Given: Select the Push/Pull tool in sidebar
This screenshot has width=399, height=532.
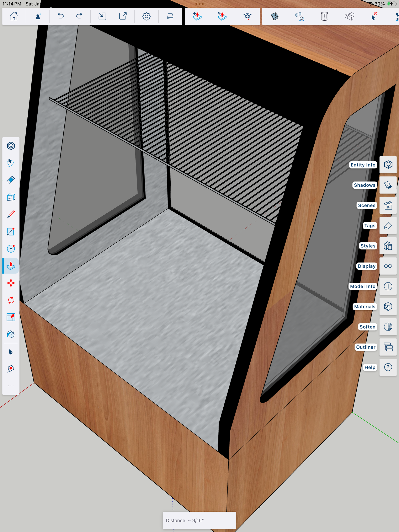Looking at the screenshot, I should [x=11, y=266].
